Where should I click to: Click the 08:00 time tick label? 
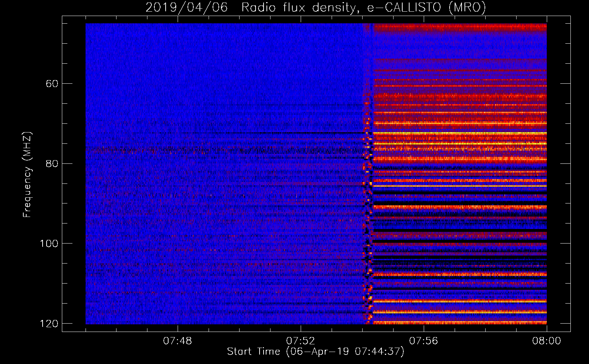click(x=546, y=341)
